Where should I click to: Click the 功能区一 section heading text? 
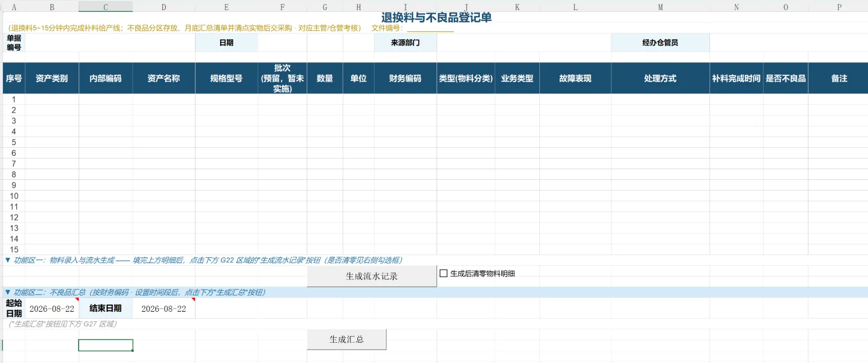coord(203,260)
